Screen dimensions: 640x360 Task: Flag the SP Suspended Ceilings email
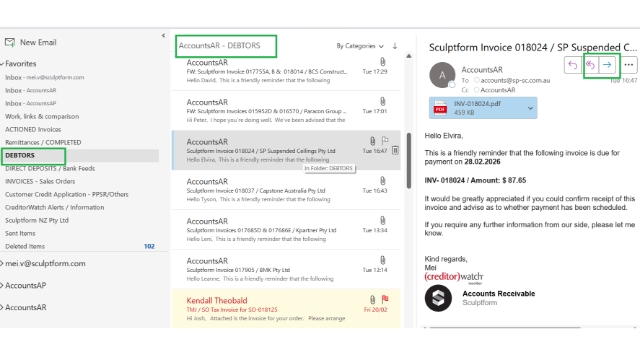[385, 141]
